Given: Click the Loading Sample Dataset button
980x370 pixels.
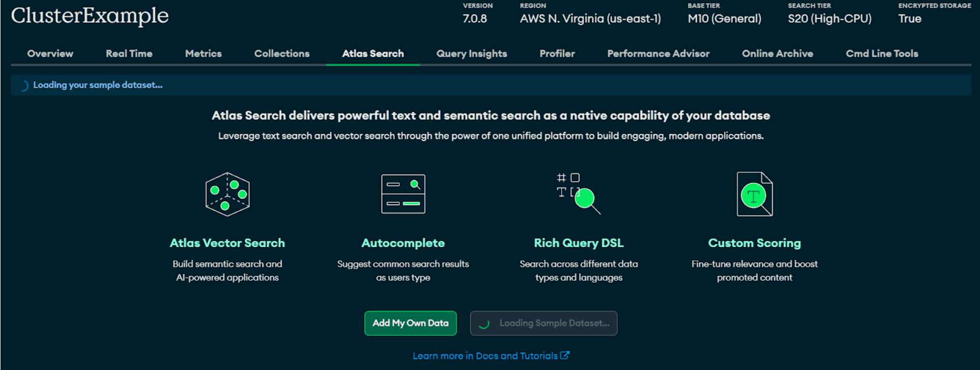Looking at the screenshot, I should point(543,323).
